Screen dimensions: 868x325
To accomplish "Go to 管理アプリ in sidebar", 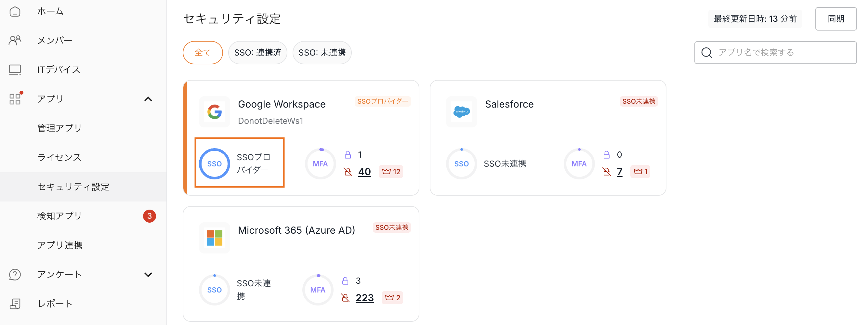I will point(59,128).
